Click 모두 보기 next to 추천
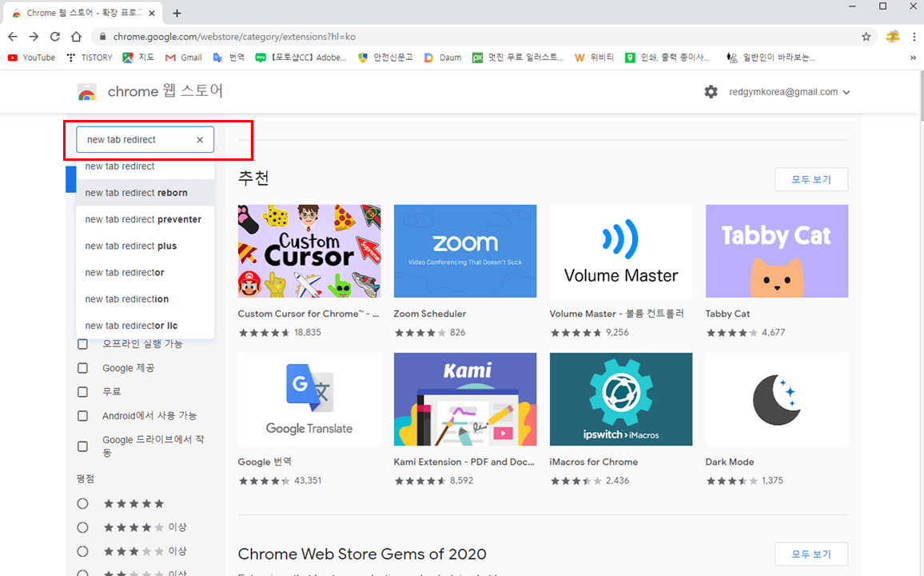Image resolution: width=924 pixels, height=576 pixels. 810,179
